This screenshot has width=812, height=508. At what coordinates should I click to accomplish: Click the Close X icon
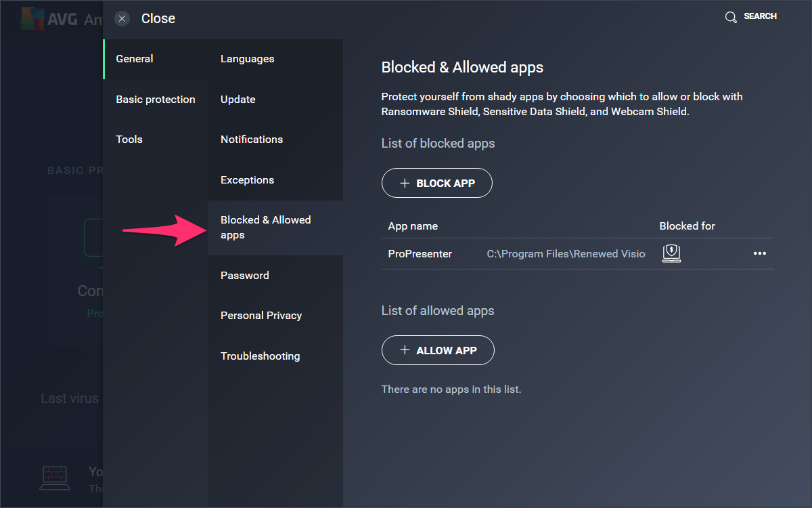(122, 18)
